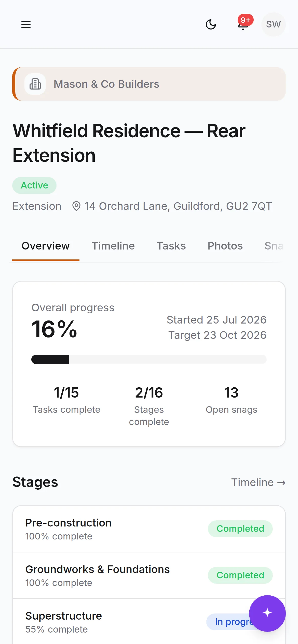Click the overall progress bar

149,359
